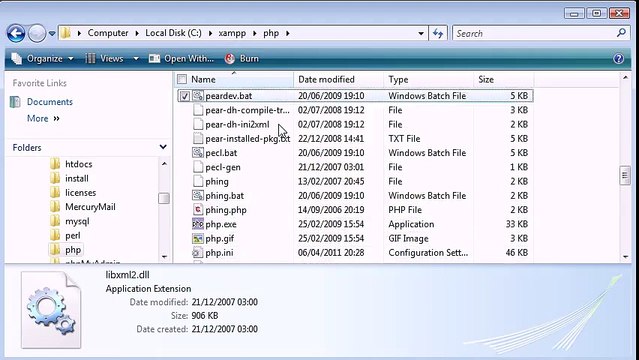The image size is (639, 360).
Task: Click Open With... in the toolbar
Action: [x=181, y=59]
